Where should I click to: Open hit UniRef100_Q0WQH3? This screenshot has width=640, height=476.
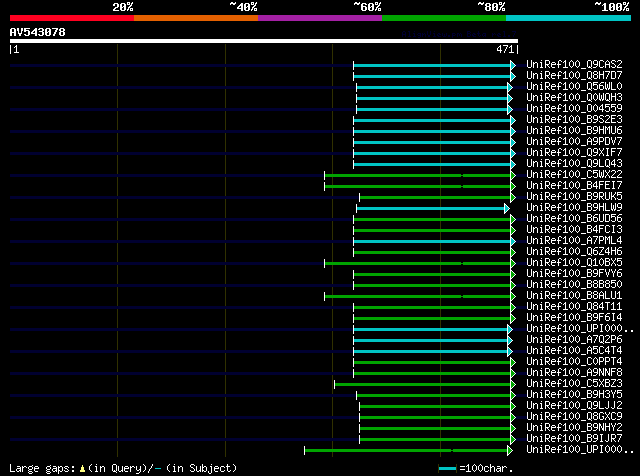click(574, 97)
